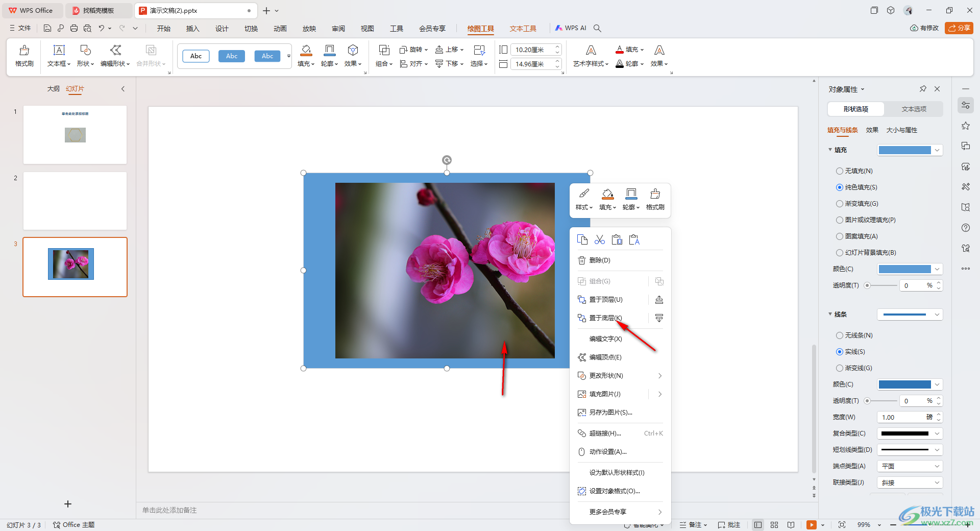Image resolution: width=980 pixels, height=531 pixels.
Task: Click bring forward icon beside 置于顶层
Action: pyautogui.click(x=659, y=300)
